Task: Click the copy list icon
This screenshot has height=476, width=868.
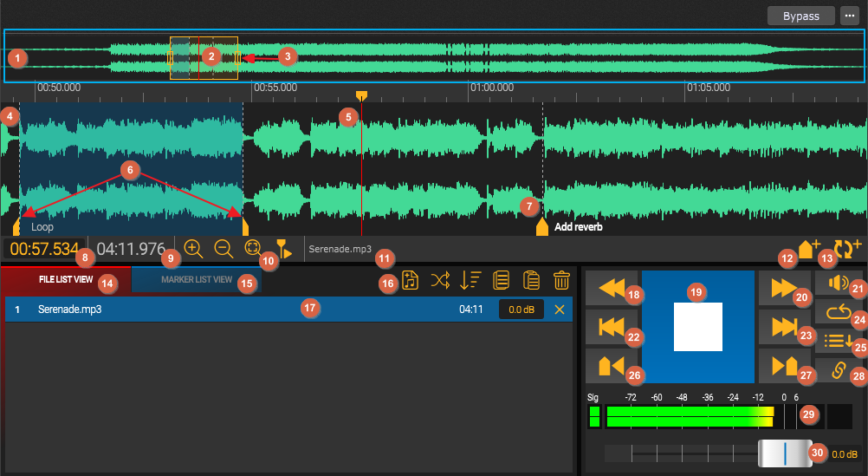Action: [x=501, y=280]
